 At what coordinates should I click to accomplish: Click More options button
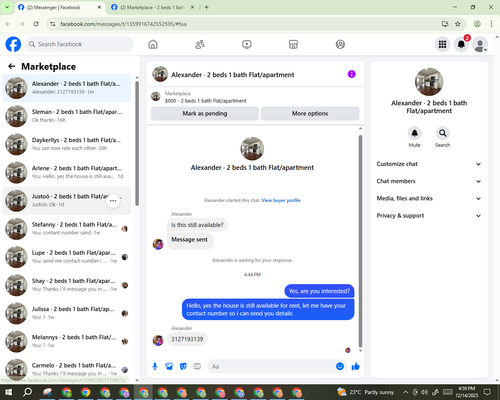[x=310, y=113]
